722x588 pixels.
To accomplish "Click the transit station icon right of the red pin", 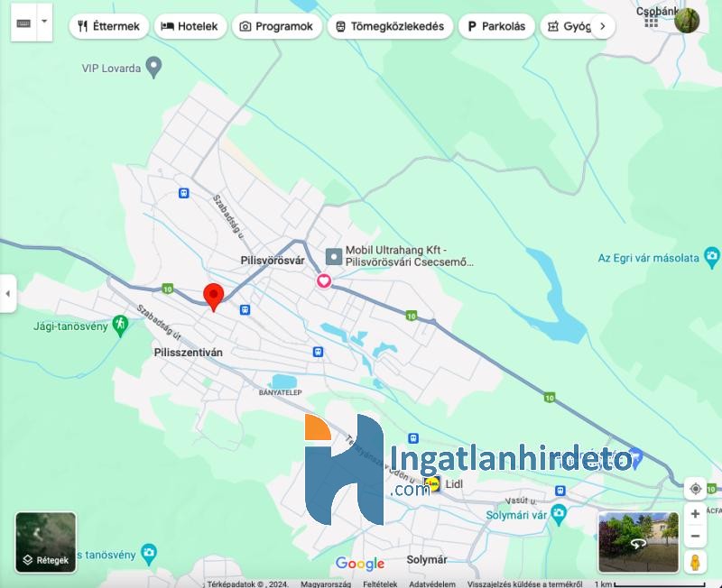I will tap(245, 309).
